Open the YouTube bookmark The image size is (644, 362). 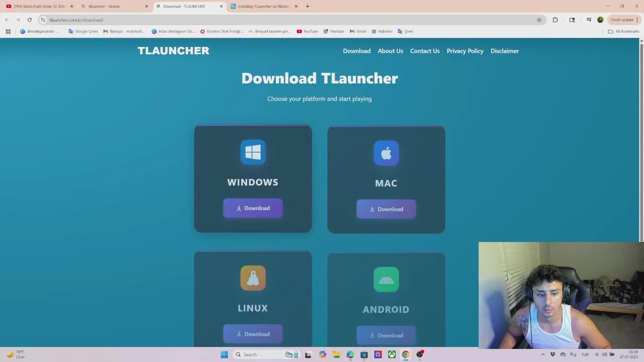click(x=307, y=31)
